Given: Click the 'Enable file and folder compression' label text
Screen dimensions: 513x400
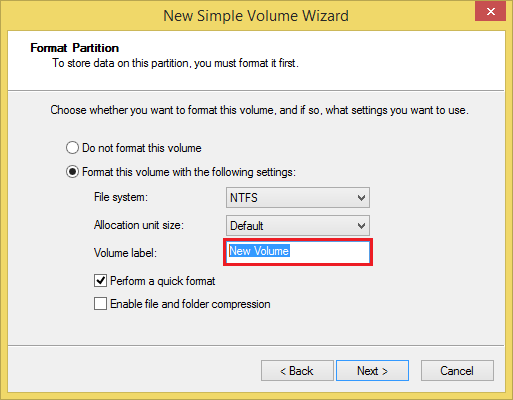Looking at the screenshot, I should click(190, 304).
